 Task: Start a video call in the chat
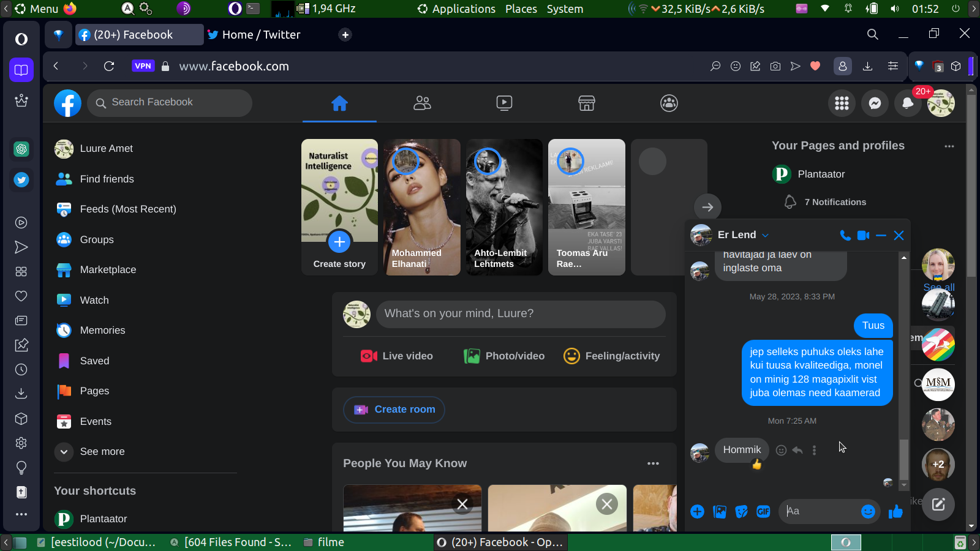coord(863,235)
